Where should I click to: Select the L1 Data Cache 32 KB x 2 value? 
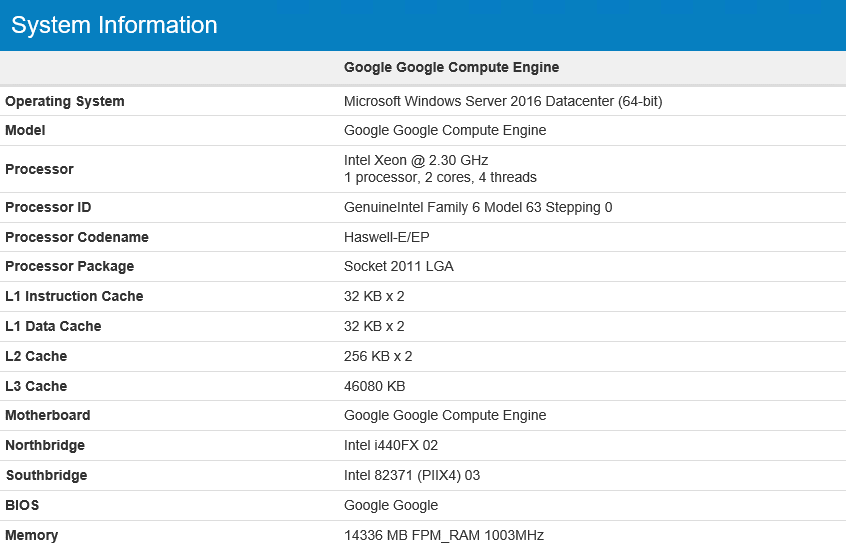tap(374, 326)
